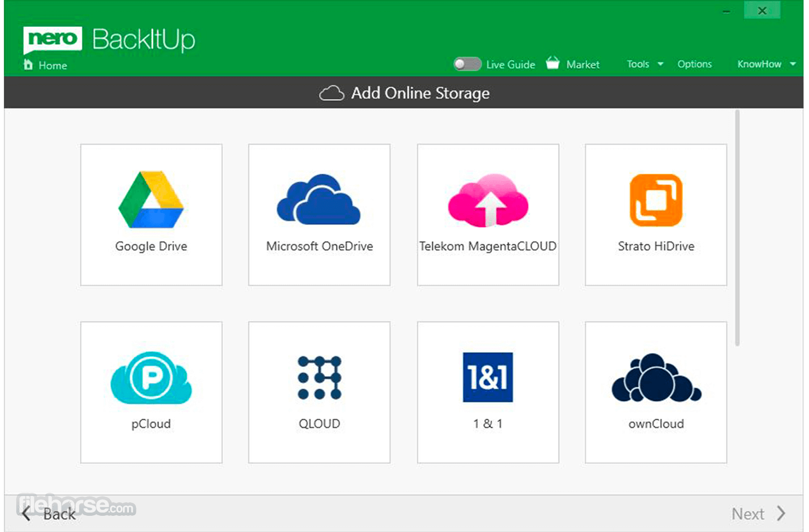Toggle the Live Guide switch
The image size is (809, 532).
tap(467, 64)
